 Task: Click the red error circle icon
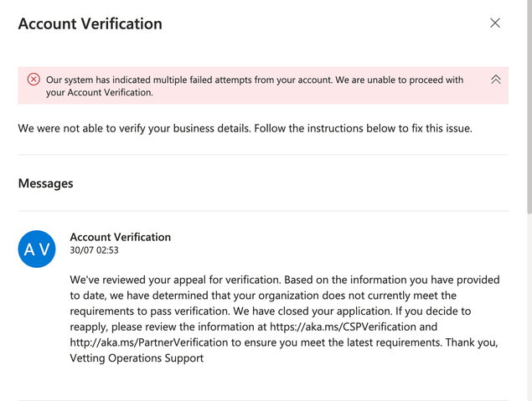pyautogui.click(x=34, y=80)
